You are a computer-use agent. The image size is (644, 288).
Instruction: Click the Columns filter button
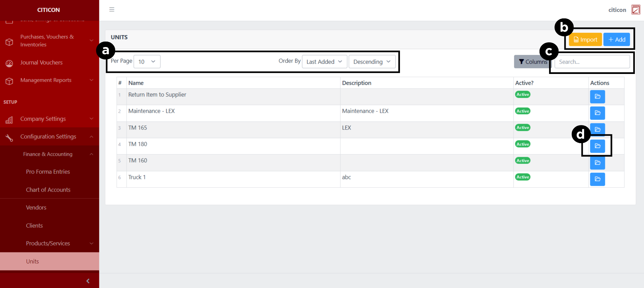[532, 62]
